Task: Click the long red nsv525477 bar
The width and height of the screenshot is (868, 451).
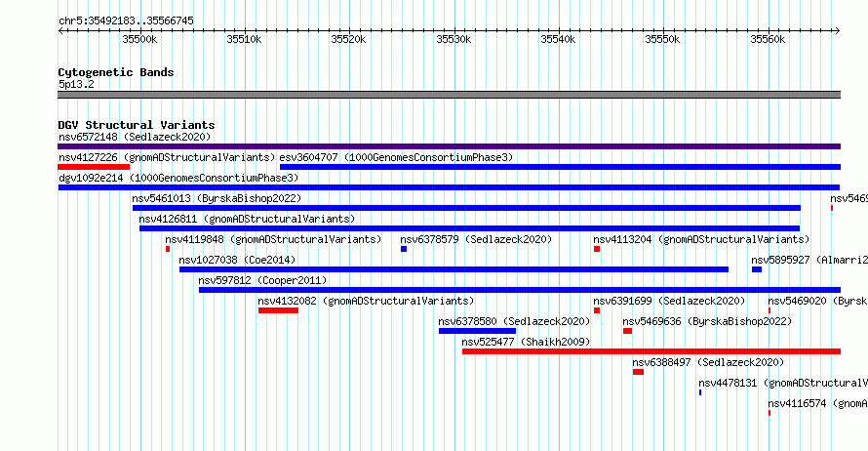Action: tap(651, 351)
